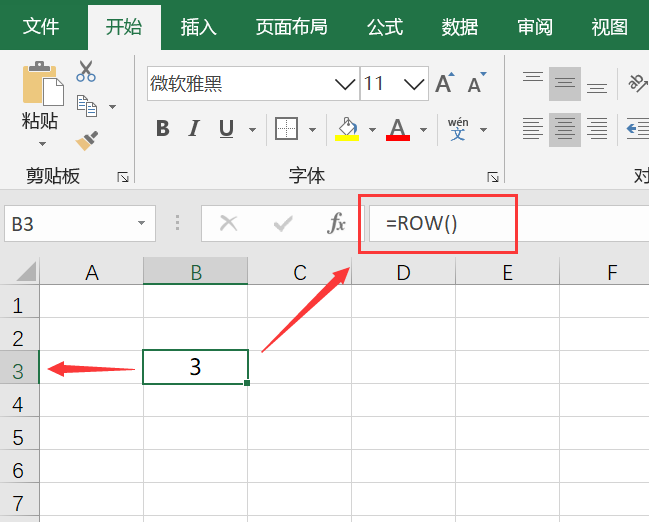Open the font size dropdown

[x=414, y=84]
